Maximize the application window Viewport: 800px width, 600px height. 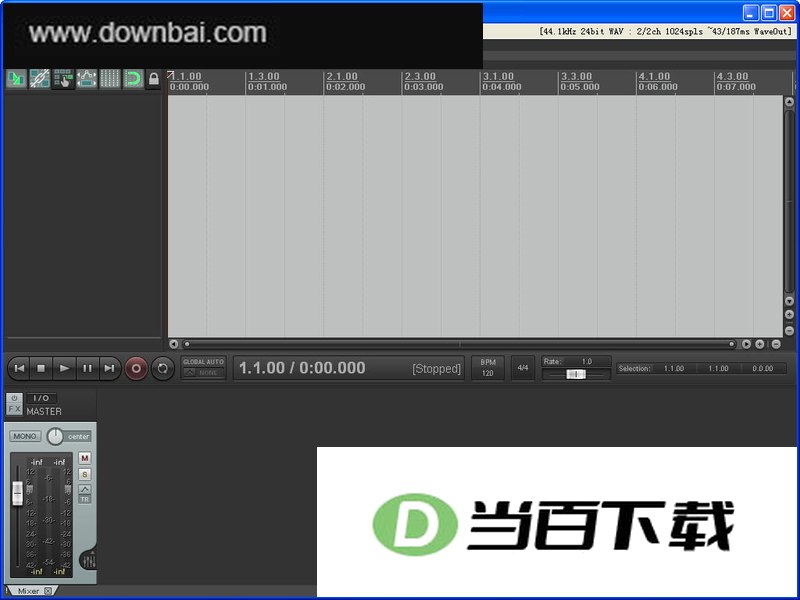point(768,13)
